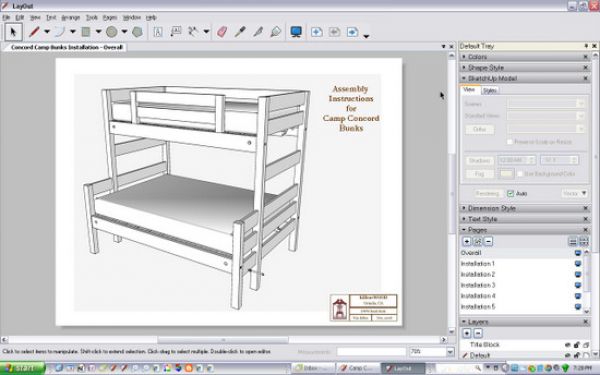Pick the Arc tool in toolbar

pyautogui.click(x=60, y=32)
